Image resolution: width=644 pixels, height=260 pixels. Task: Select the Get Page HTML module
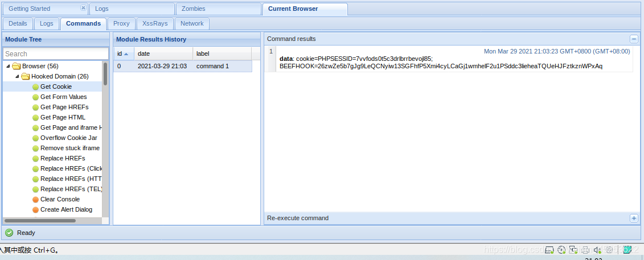click(63, 117)
